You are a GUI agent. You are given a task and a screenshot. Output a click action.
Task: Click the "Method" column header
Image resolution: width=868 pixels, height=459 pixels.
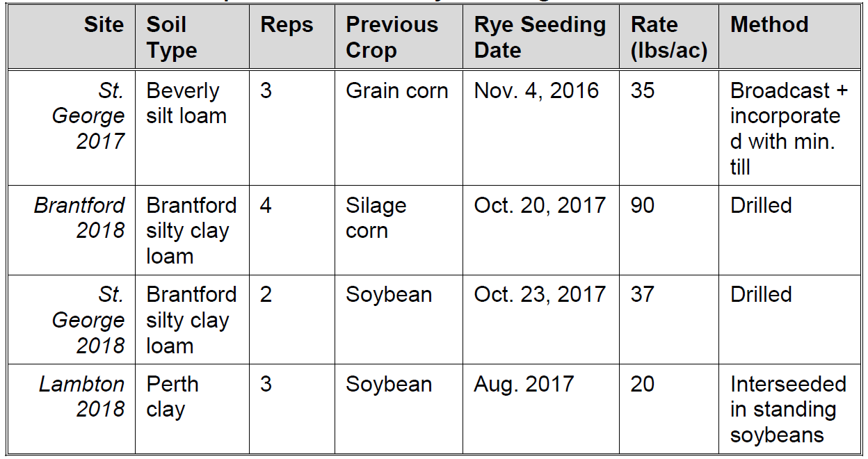pos(769,25)
